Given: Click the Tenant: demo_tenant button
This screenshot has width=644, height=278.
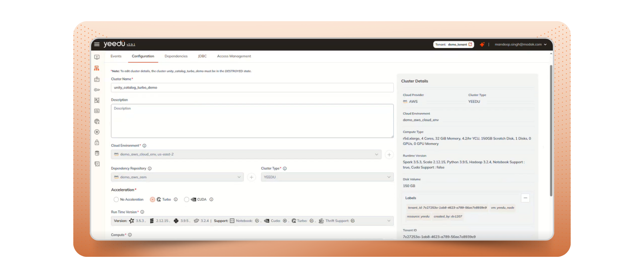Looking at the screenshot, I should (x=454, y=44).
